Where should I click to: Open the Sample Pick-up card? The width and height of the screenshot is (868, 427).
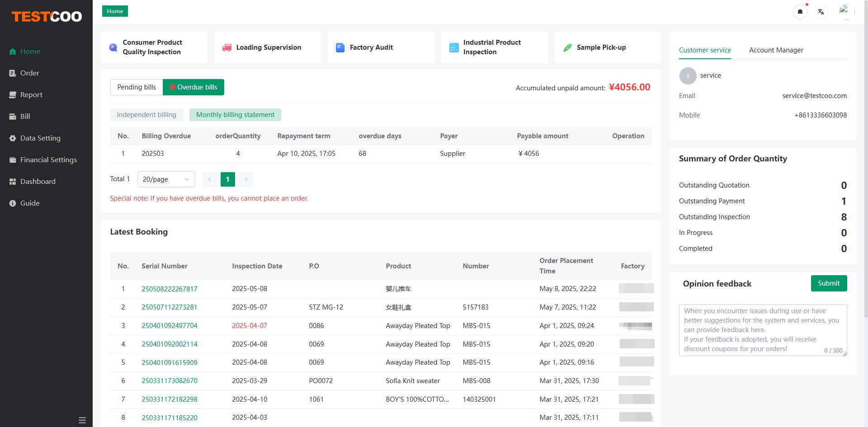click(608, 47)
